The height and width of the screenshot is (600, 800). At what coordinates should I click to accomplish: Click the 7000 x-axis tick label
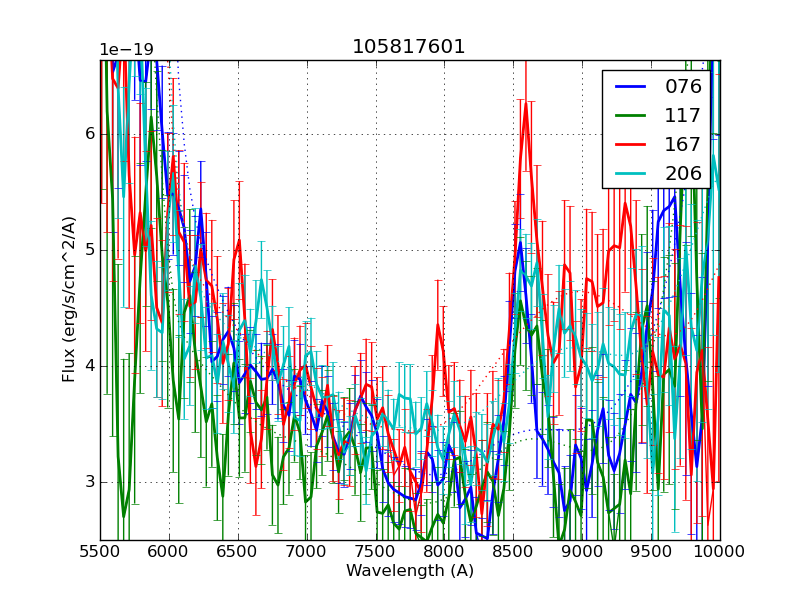307,552
